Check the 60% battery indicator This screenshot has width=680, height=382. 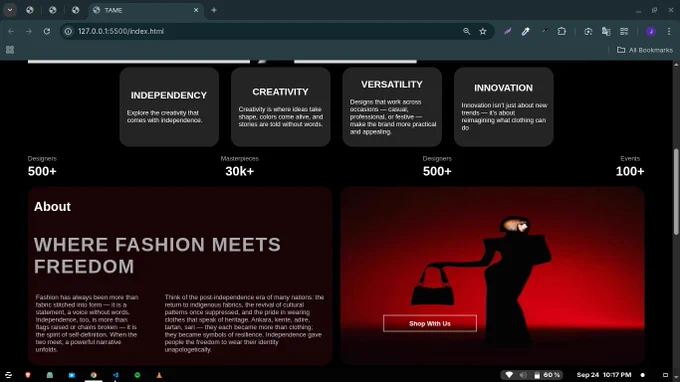coord(547,375)
